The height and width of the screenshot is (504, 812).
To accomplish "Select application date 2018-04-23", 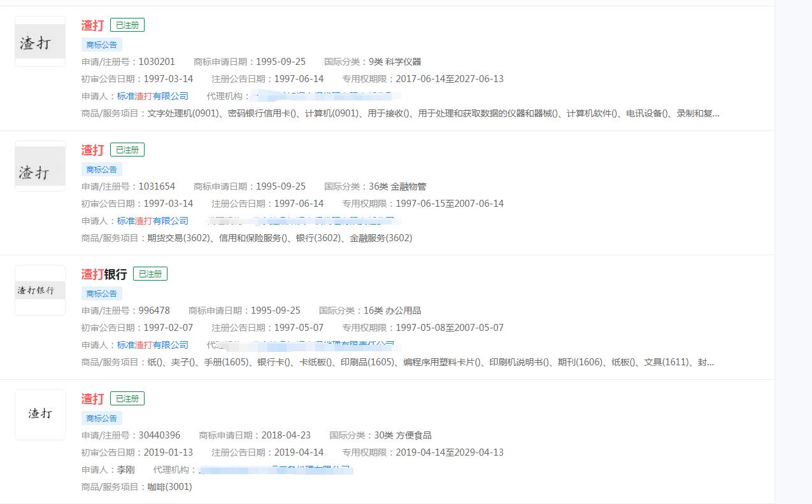I will tap(286, 435).
